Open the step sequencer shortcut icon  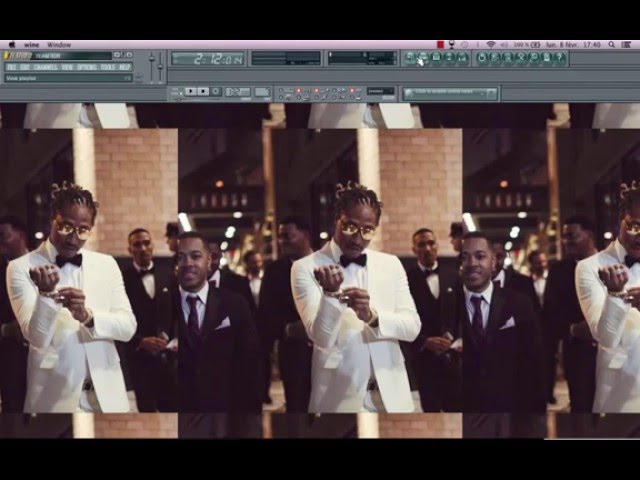(x=423, y=58)
